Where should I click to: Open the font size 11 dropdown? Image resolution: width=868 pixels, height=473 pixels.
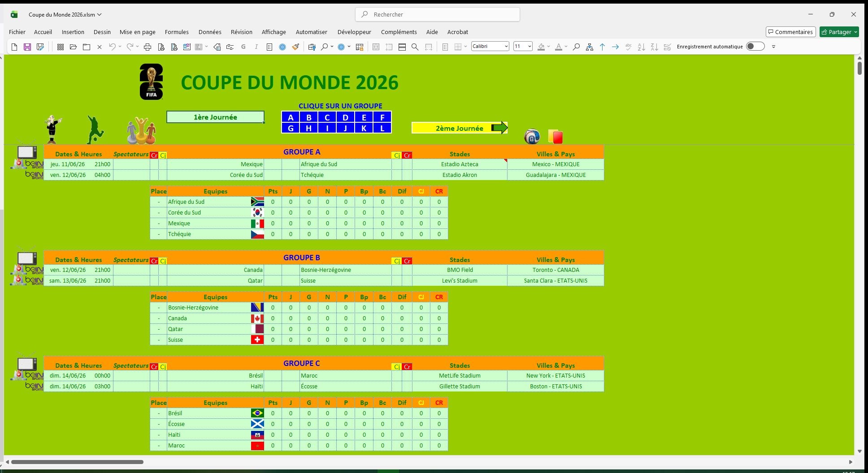pyautogui.click(x=529, y=47)
